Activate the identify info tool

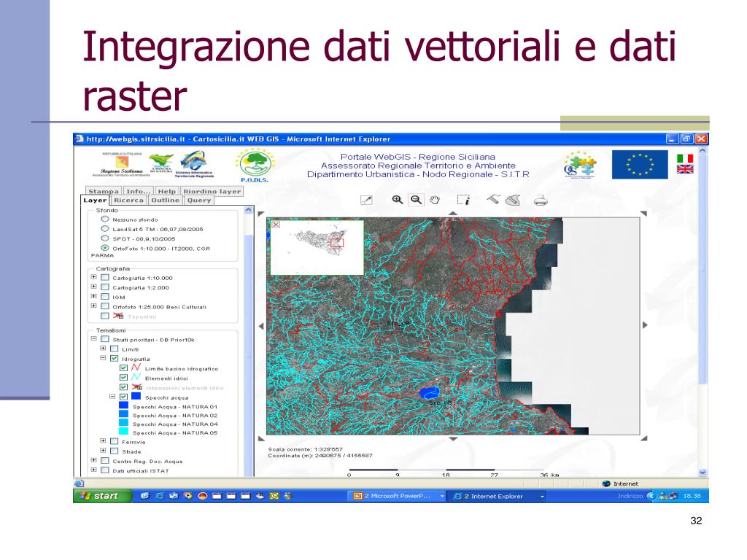[x=463, y=200]
